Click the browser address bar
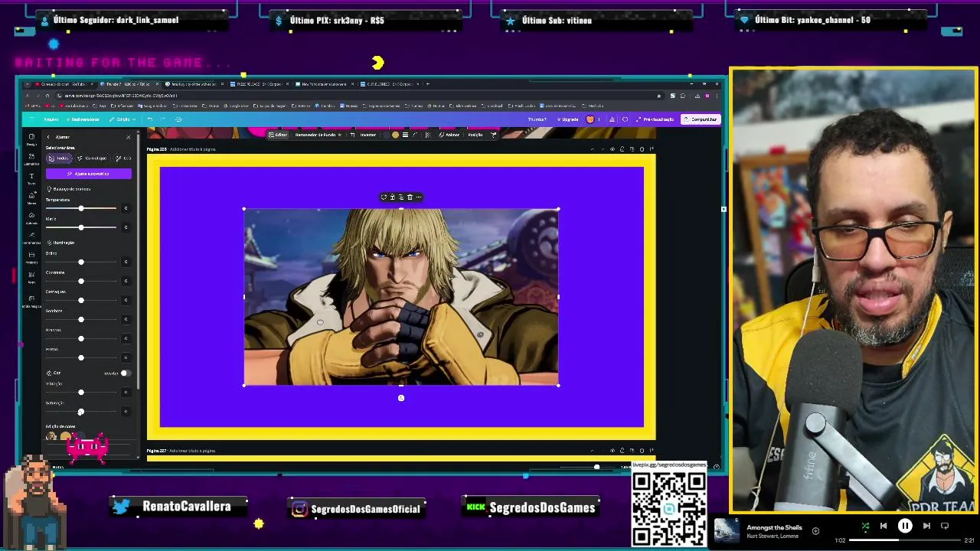 pos(360,96)
